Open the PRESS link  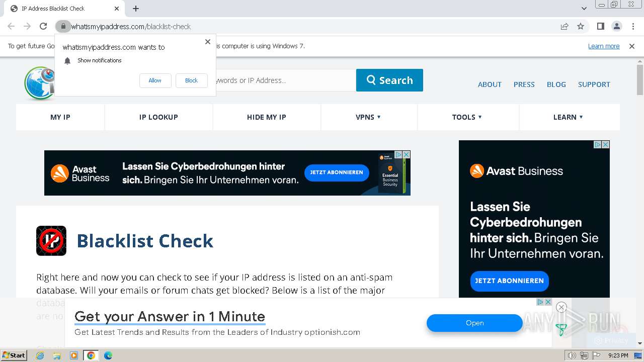524,84
